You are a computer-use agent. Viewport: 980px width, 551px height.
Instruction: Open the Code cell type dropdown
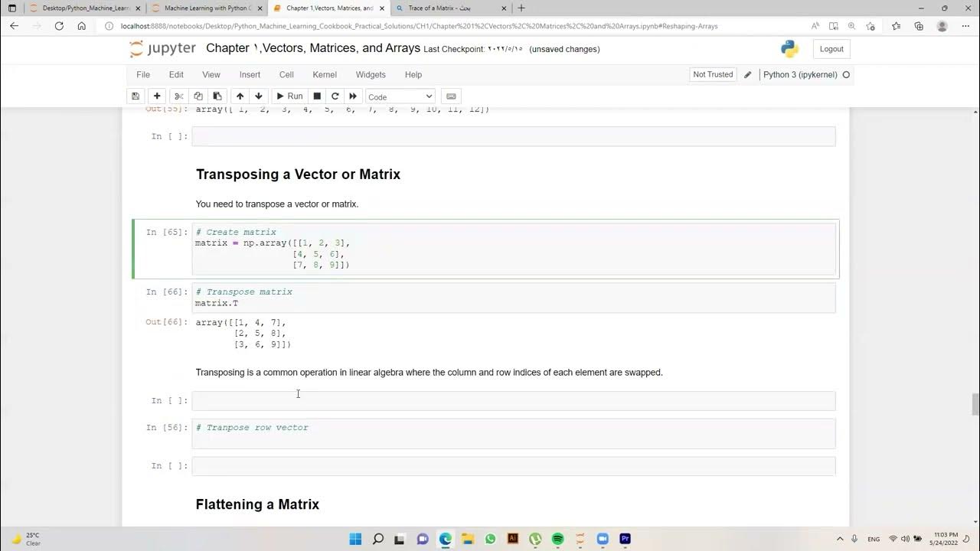click(400, 96)
